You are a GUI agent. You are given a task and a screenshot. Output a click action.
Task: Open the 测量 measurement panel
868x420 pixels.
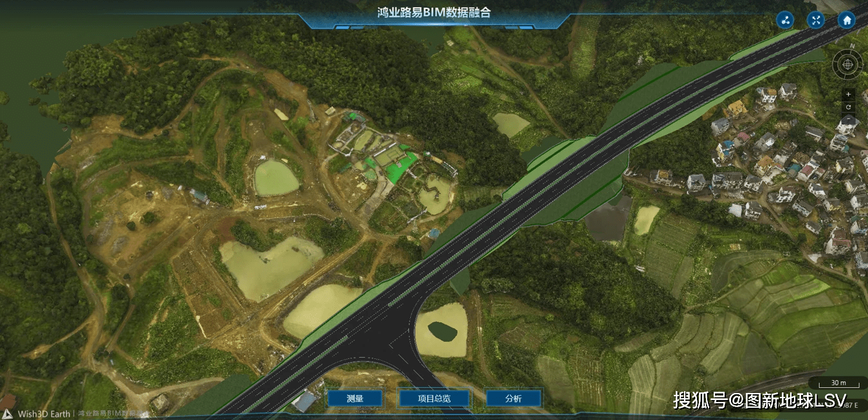[x=354, y=398]
